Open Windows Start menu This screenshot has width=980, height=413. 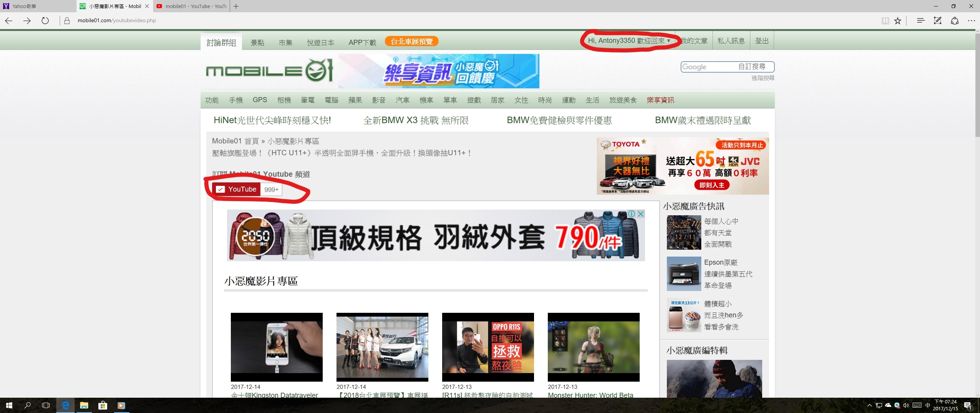coord(9,405)
